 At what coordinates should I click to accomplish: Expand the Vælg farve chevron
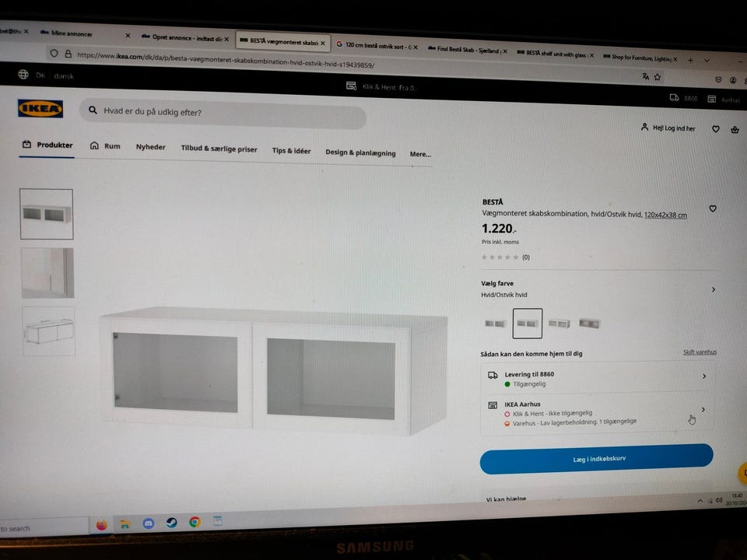(714, 289)
